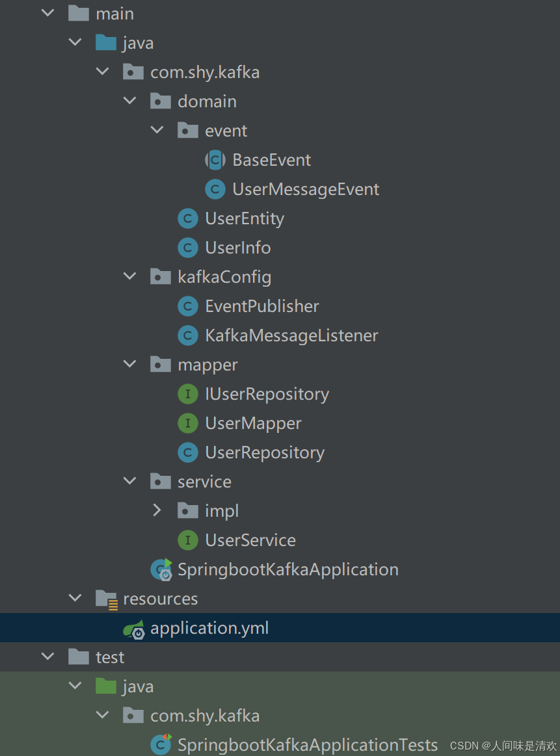Select the UserRepository class

coord(264,452)
